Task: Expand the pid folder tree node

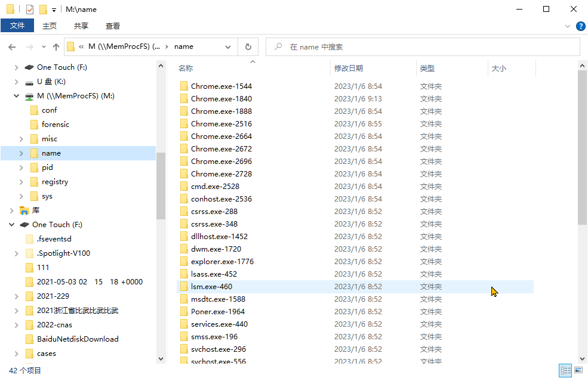Action: [x=21, y=168]
